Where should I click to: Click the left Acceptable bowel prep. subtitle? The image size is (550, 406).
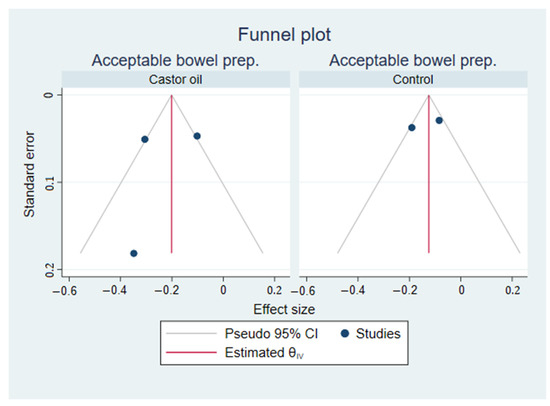coord(175,61)
